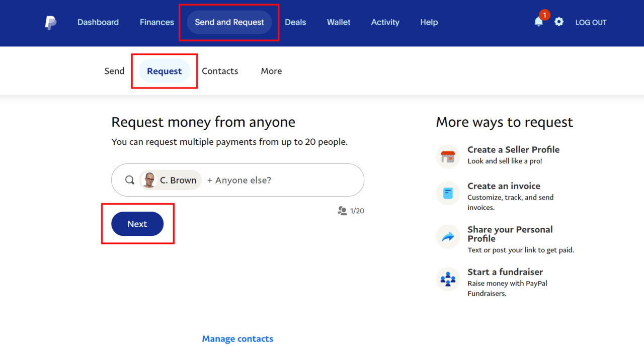Click the Seller Profile storefront icon
Image resolution: width=644 pixels, height=362 pixels.
[448, 156]
